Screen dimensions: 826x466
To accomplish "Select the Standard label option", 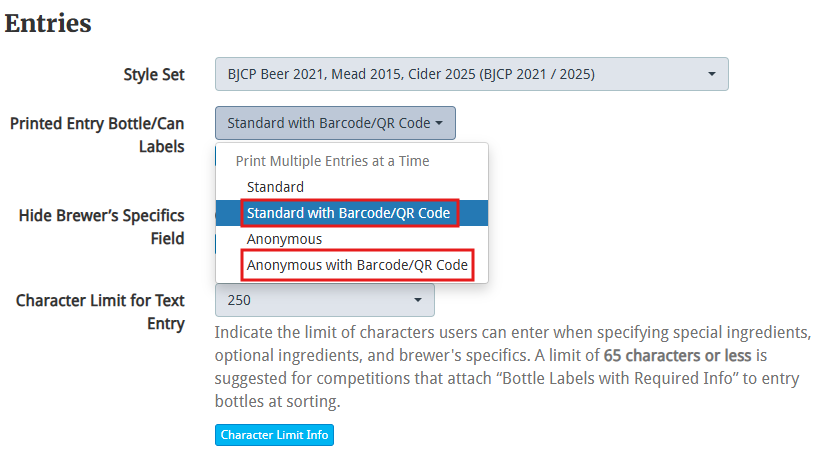I will 276,187.
